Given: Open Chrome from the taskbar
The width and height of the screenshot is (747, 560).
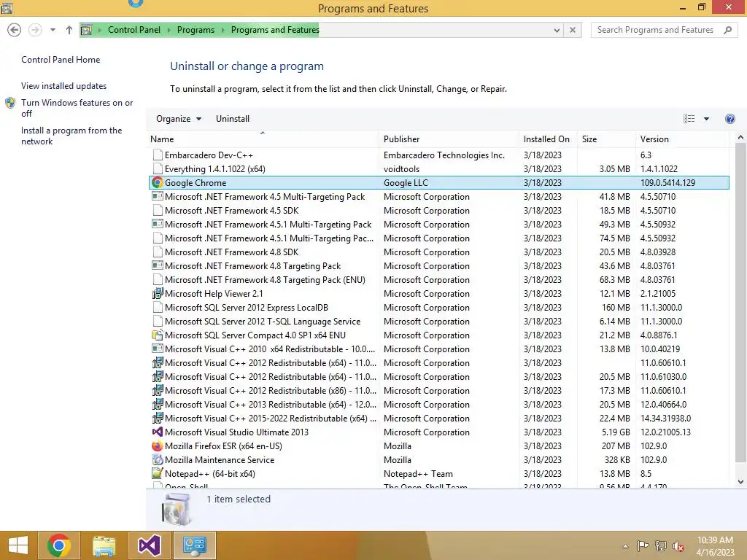Looking at the screenshot, I should pos(59,545).
